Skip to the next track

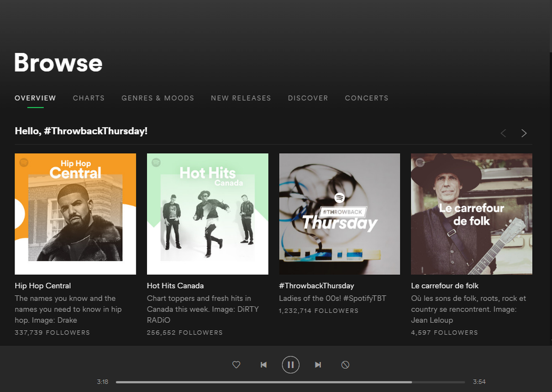tap(318, 364)
